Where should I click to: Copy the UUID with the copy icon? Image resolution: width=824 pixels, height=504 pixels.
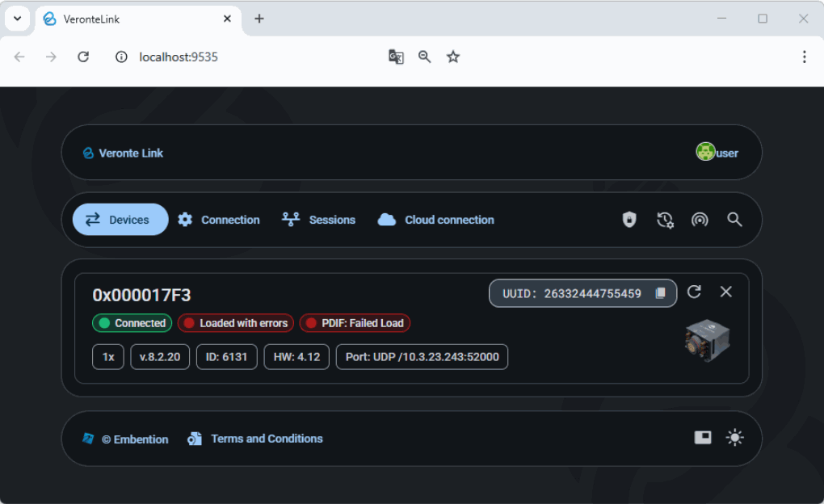click(660, 293)
